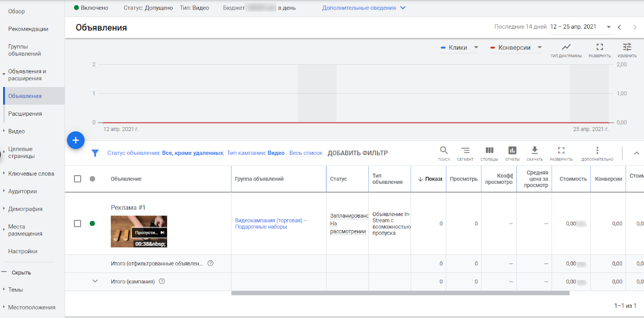Click the horizontal table scrollbar
Screen dimensions: 644x318
click(400, 293)
